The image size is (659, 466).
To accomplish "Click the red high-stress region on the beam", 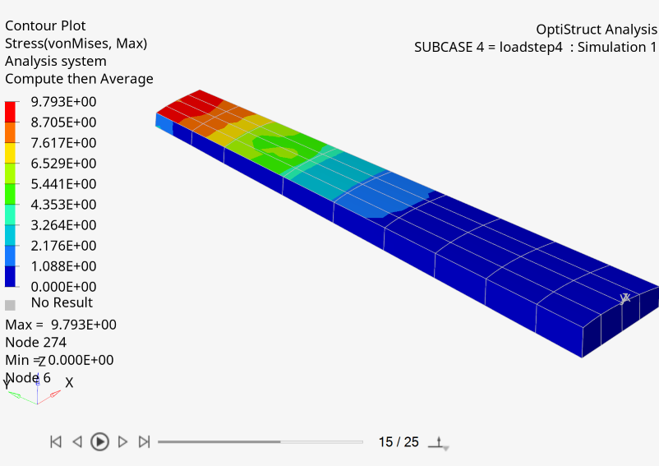I will pyautogui.click(x=189, y=105).
